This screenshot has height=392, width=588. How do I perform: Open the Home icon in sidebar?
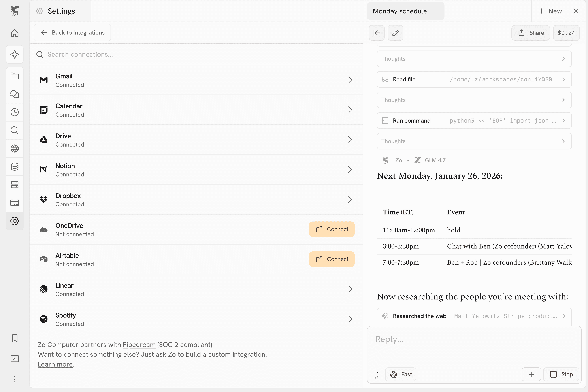click(15, 33)
